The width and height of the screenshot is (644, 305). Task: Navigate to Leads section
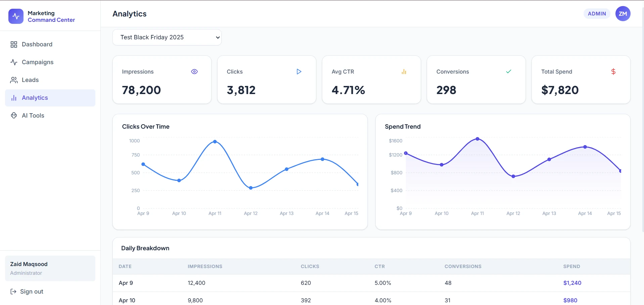pyautogui.click(x=50, y=80)
